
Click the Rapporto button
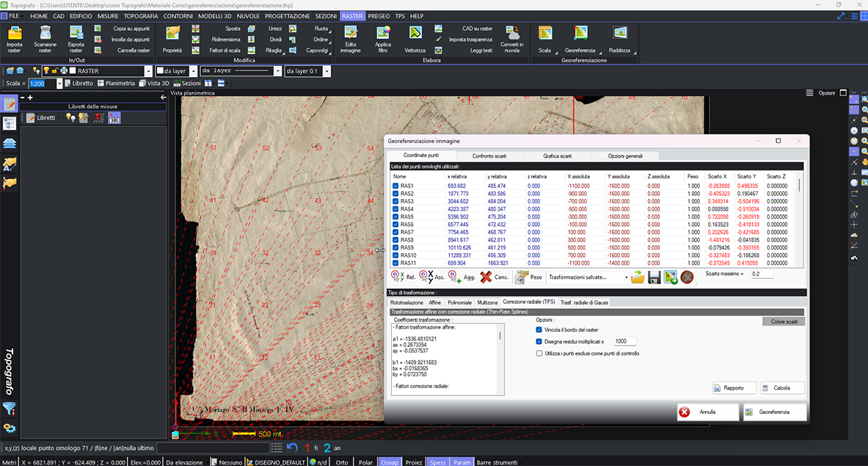click(733, 387)
